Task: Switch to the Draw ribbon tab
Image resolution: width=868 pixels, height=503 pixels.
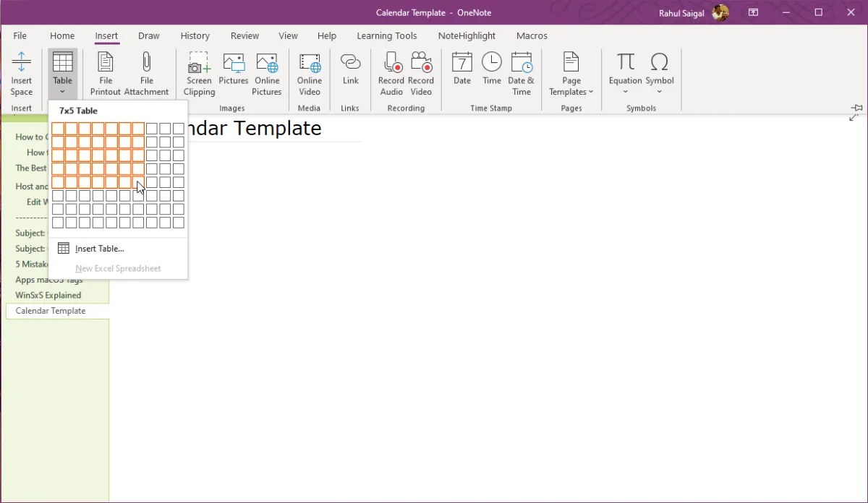Action: click(148, 35)
